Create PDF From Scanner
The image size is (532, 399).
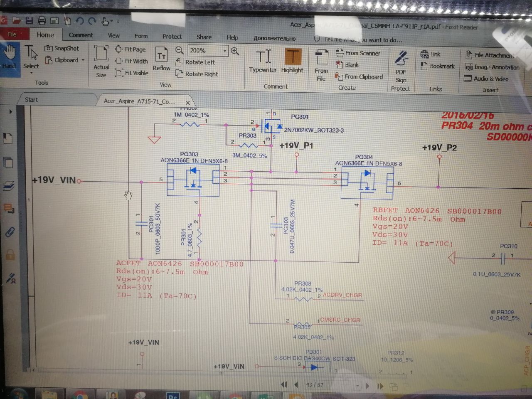point(358,53)
